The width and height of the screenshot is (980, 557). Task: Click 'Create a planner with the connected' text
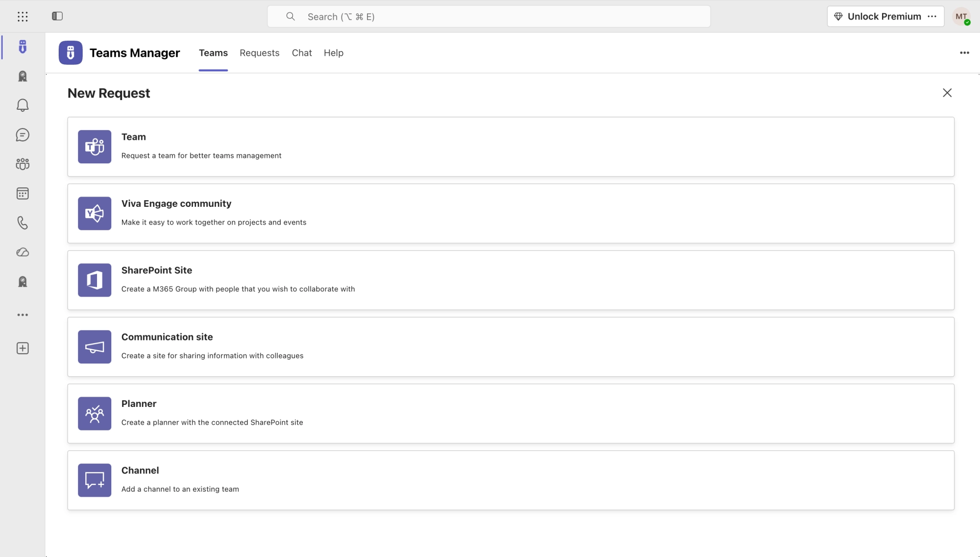212,423
